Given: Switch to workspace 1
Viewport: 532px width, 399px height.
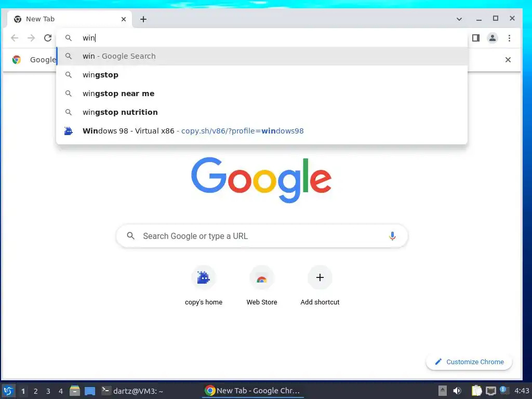Looking at the screenshot, I should (x=23, y=391).
